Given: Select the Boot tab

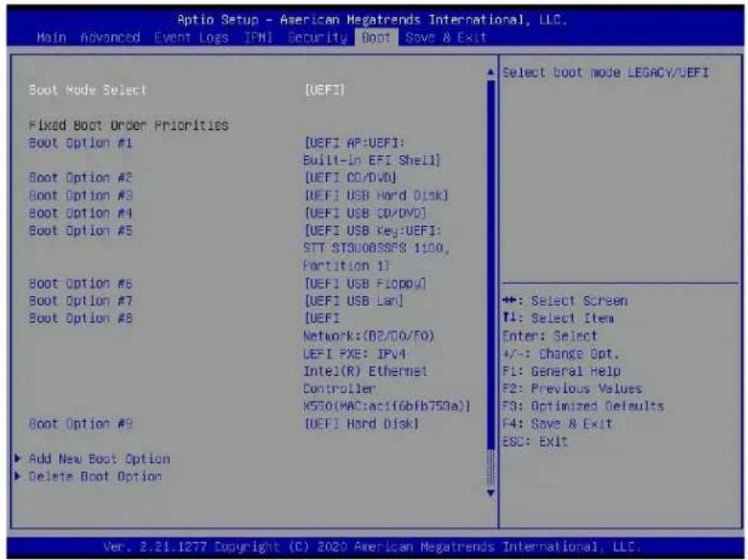Looking at the screenshot, I should [x=376, y=38].
